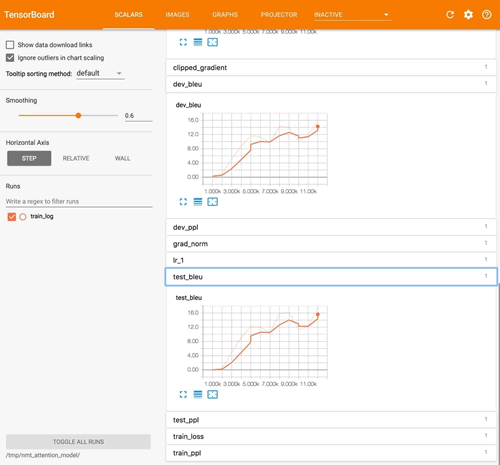Open TensorBoard settings gear icon

click(x=468, y=15)
